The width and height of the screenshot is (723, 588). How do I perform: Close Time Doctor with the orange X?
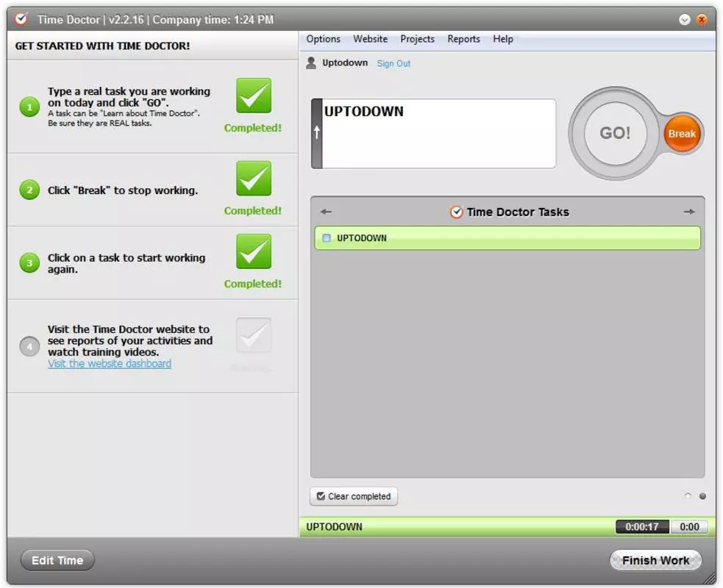[702, 19]
